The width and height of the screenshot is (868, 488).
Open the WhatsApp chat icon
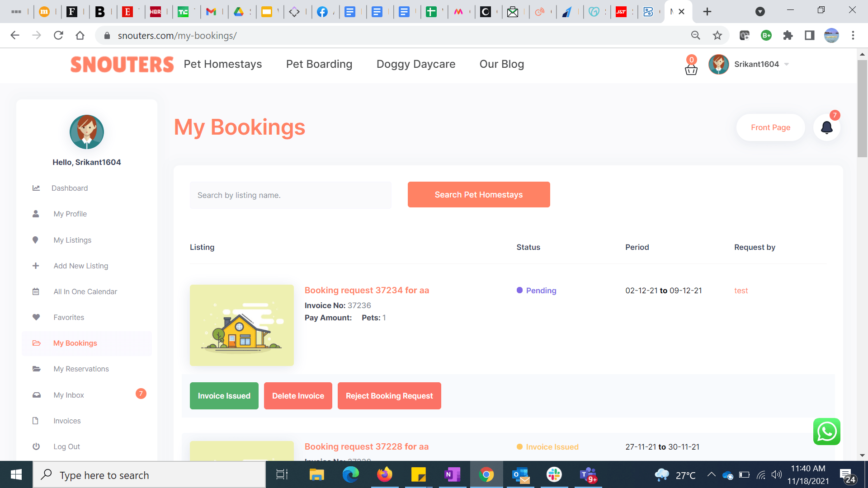(826, 432)
